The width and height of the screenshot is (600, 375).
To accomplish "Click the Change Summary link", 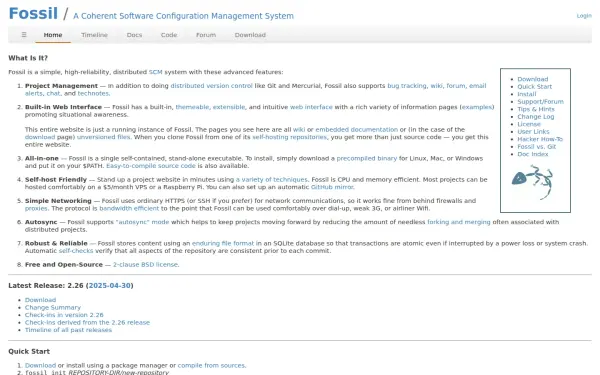I will 53,308.
